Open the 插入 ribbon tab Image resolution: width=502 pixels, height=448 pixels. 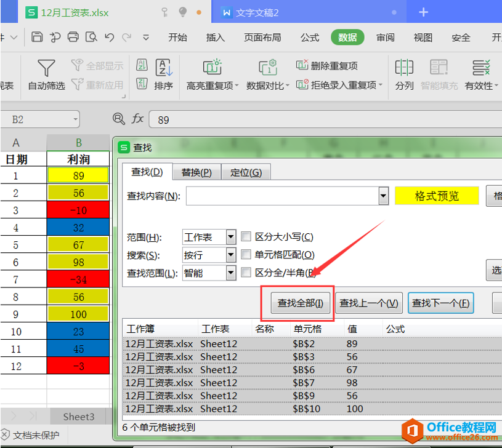[x=215, y=38]
